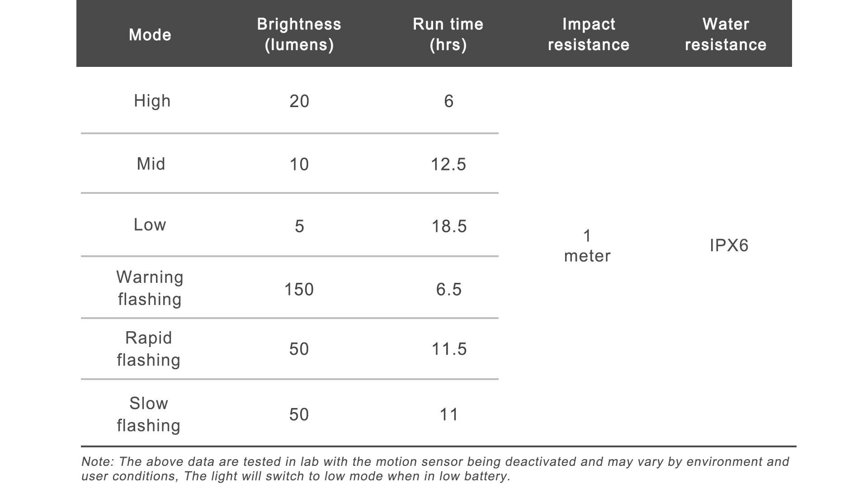
Task: Click the 1 meter impact value
Action: coord(587,246)
